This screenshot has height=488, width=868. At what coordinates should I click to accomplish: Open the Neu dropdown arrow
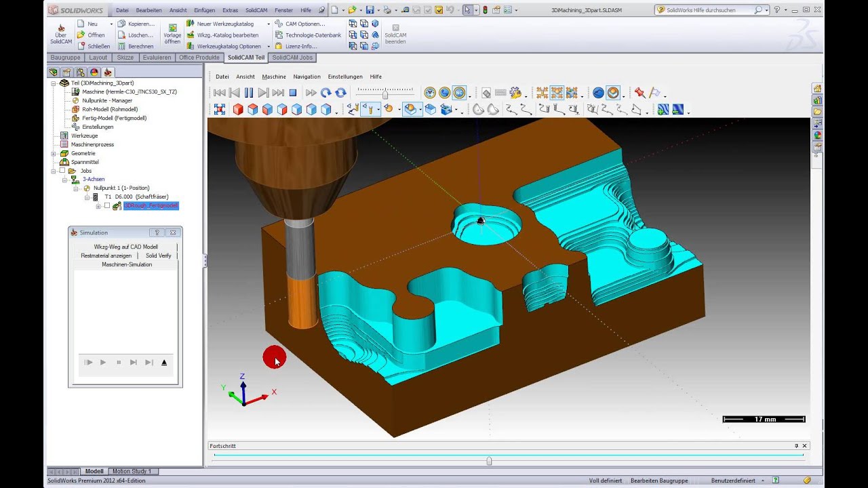tap(111, 24)
